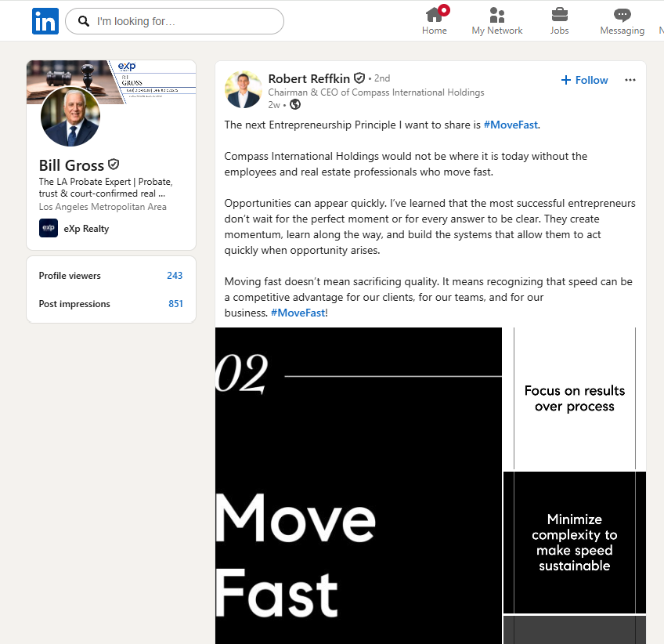The image size is (664, 644).
Task: Open the eXp Realty company link
Action: pyautogui.click(x=86, y=229)
